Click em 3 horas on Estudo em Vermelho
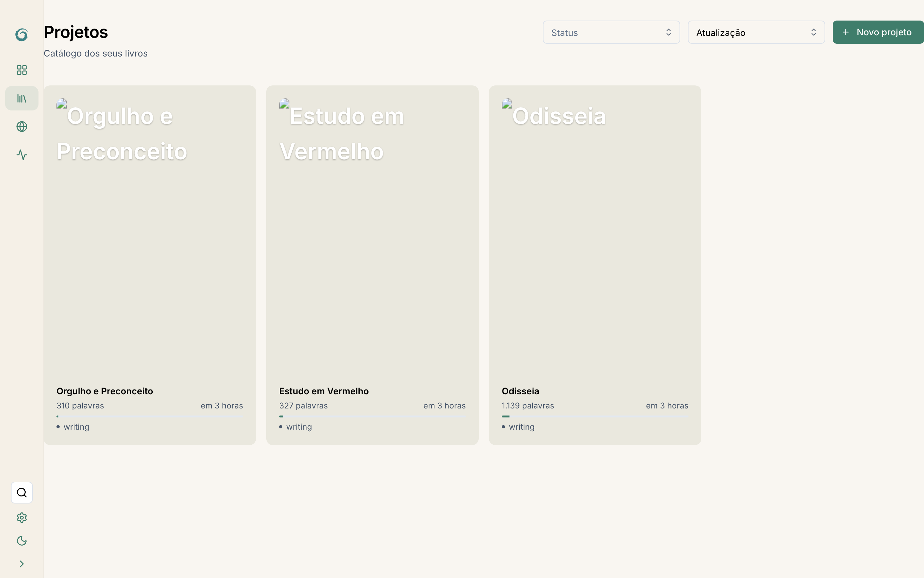This screenshot has width=924, height=578. click(x=444, y=406)
